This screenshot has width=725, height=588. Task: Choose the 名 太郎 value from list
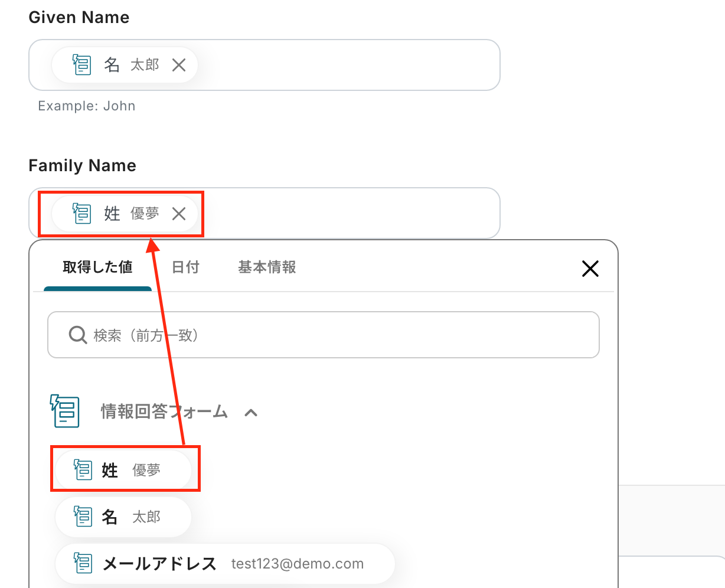point(124,517)
